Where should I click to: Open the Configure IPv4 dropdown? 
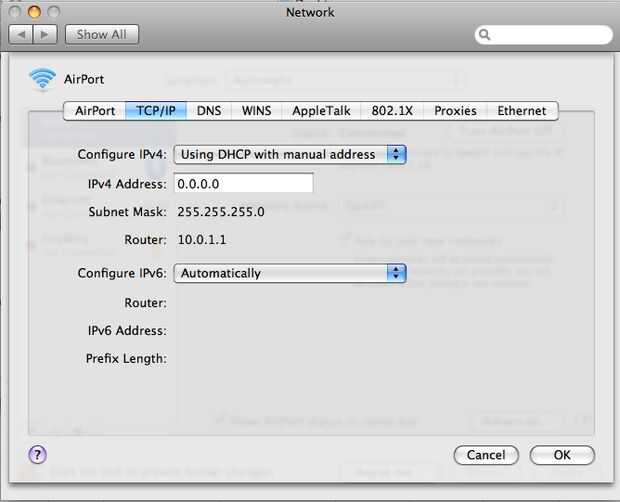pyautogui.click(x=290, y=155)
